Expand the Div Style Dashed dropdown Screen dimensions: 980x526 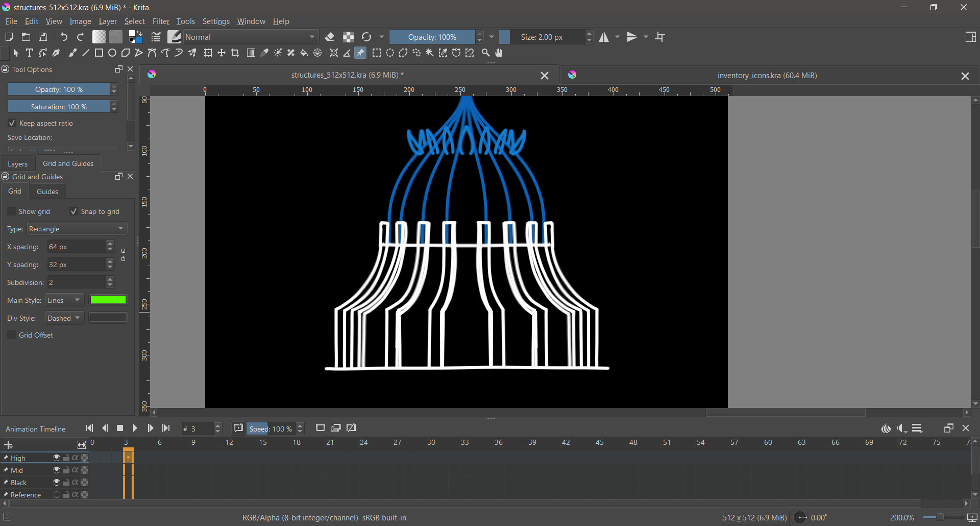click(x=64, y=318)
